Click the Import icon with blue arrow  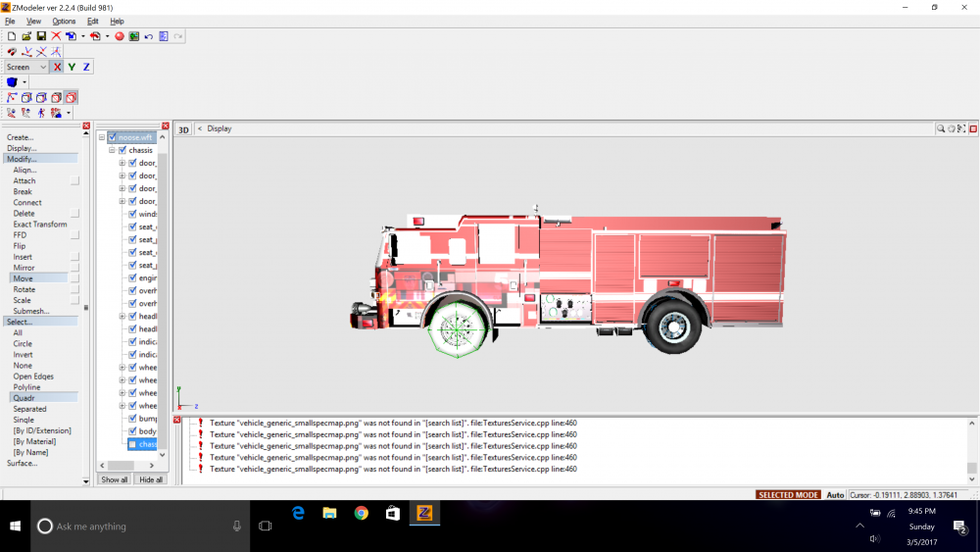[71, 36]
